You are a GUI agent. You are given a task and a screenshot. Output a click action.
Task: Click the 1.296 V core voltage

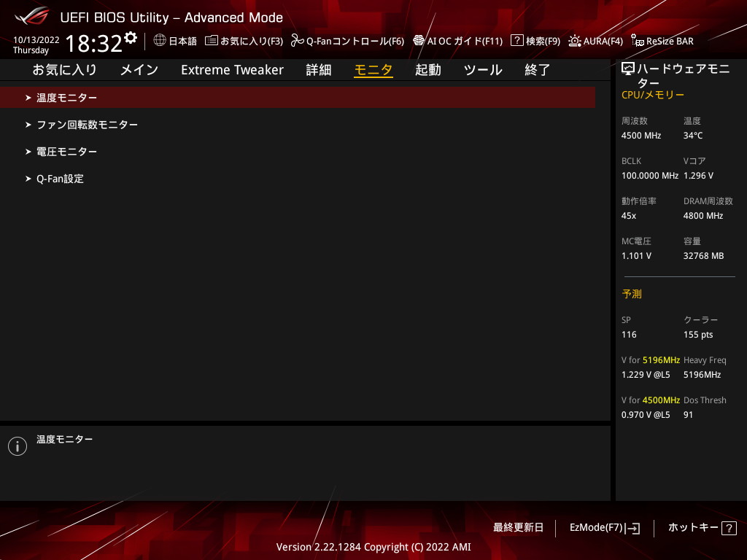click(x=698, y=176)
